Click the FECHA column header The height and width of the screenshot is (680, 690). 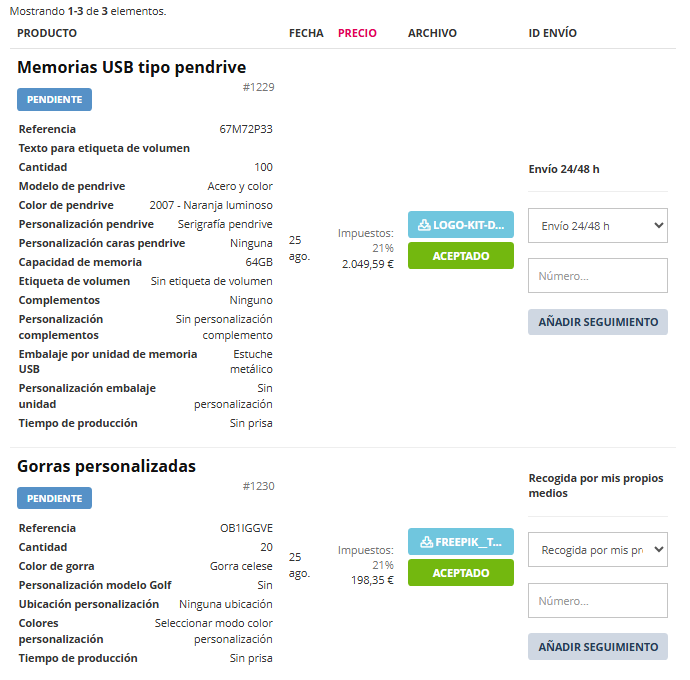point(306,33)
